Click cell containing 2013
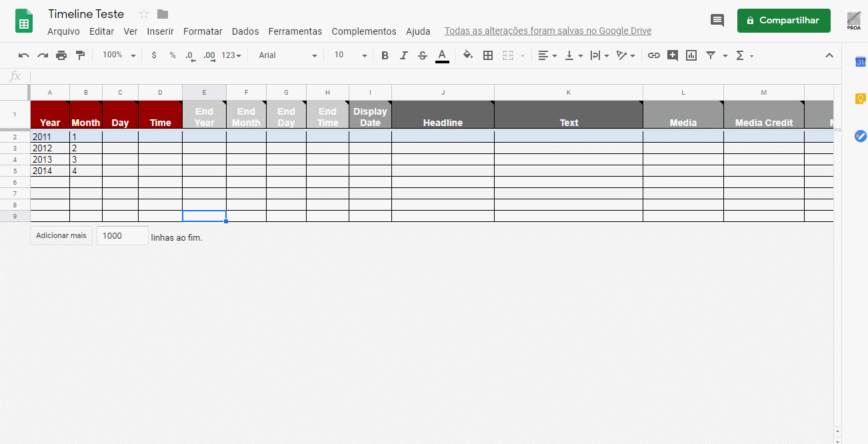Screen dimensions: 868x444 tap(50, 159)
